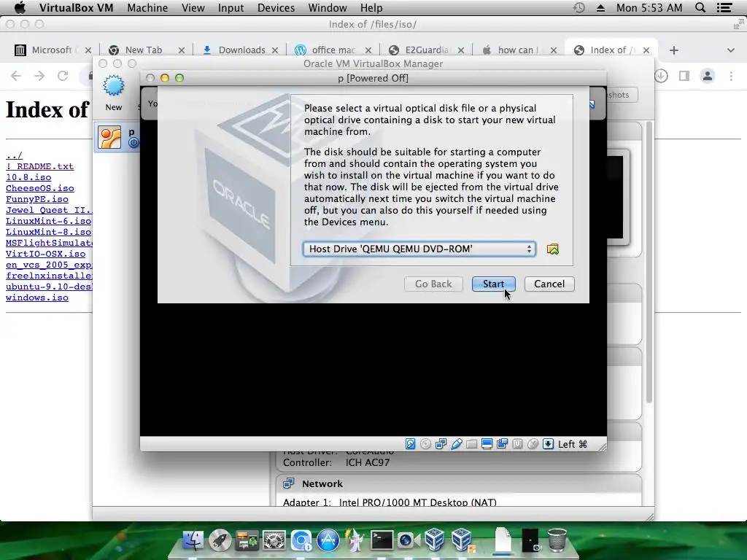Click the optical disk status icon
The image size is (747, 560).
[425, 444]
